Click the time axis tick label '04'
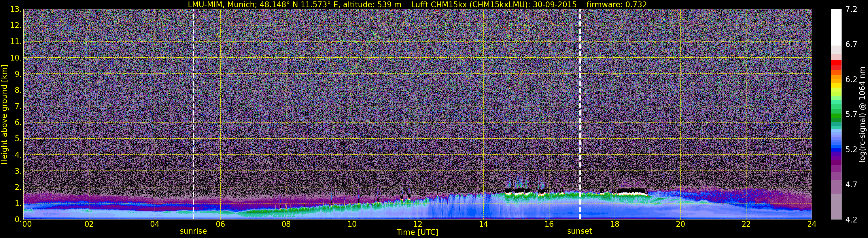The height and width of the screenshot is (238, 868). pos(155,224)
